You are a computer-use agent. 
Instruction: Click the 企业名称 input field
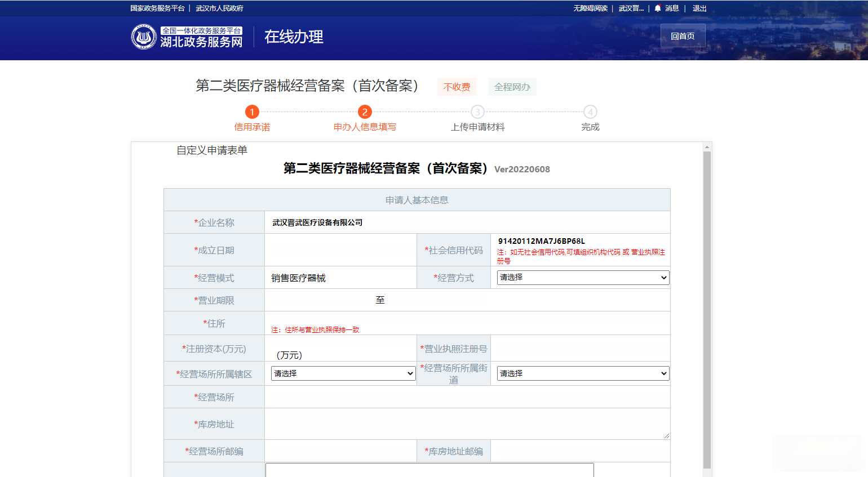[x=467, y=222]
